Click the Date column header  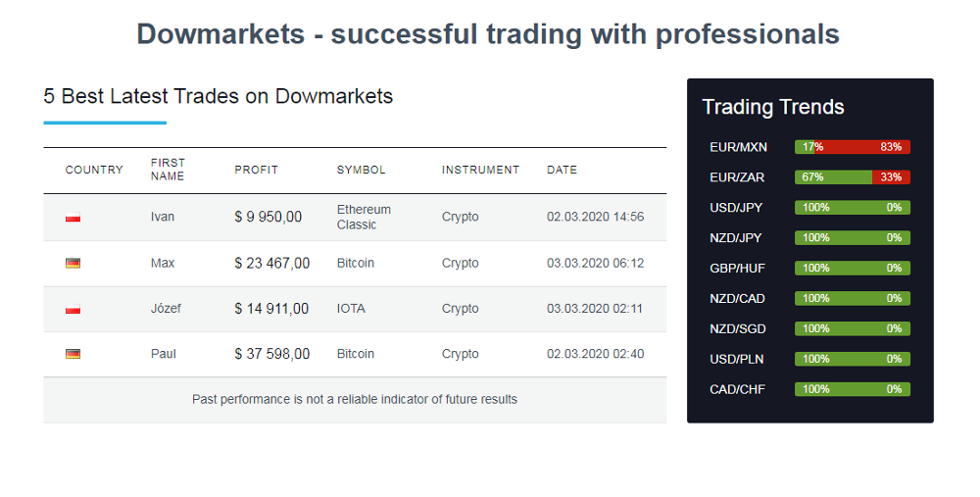pos(562,170)
